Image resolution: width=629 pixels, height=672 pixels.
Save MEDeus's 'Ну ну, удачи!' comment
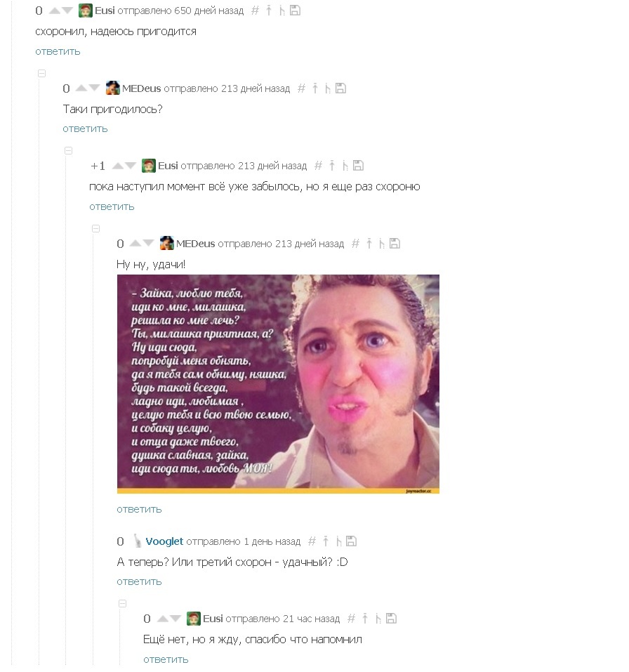(395, 244)
